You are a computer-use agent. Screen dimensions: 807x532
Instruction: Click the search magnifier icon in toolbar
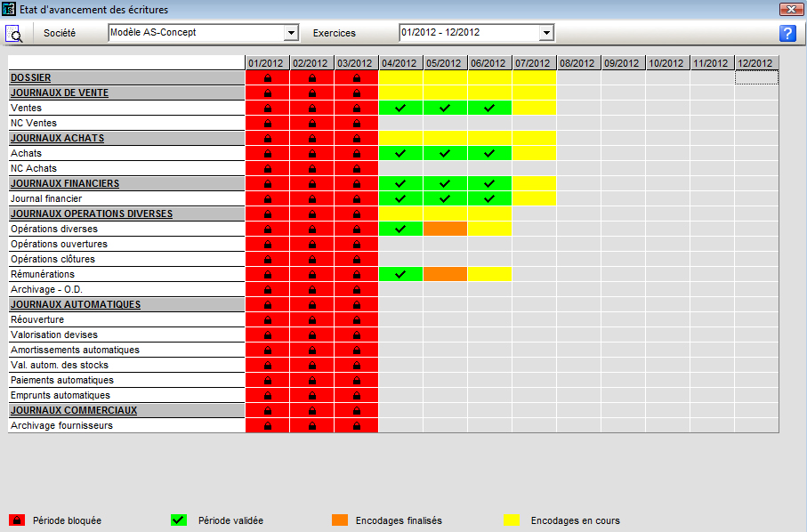(14, 34)
